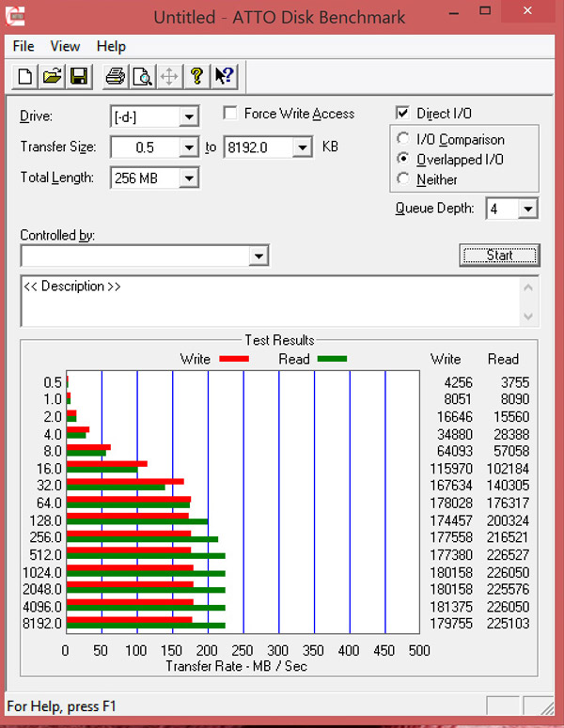Click the Start button
The height and width of the screenshot is (728, 564).
pos(499,256)
